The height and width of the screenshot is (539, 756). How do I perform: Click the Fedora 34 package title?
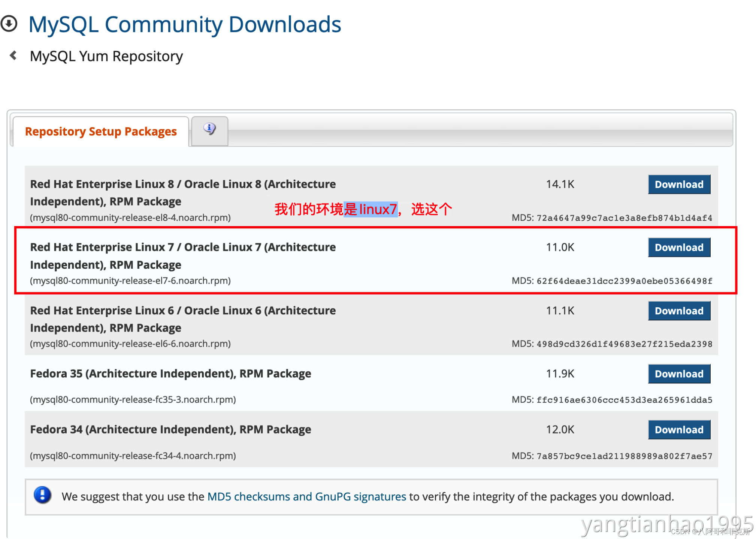[x=170, y=429]
